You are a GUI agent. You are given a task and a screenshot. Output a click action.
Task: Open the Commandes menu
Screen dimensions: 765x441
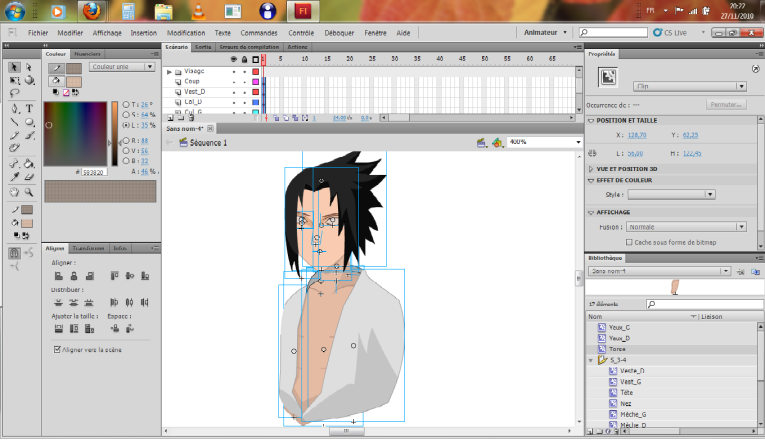pos(259,33)
